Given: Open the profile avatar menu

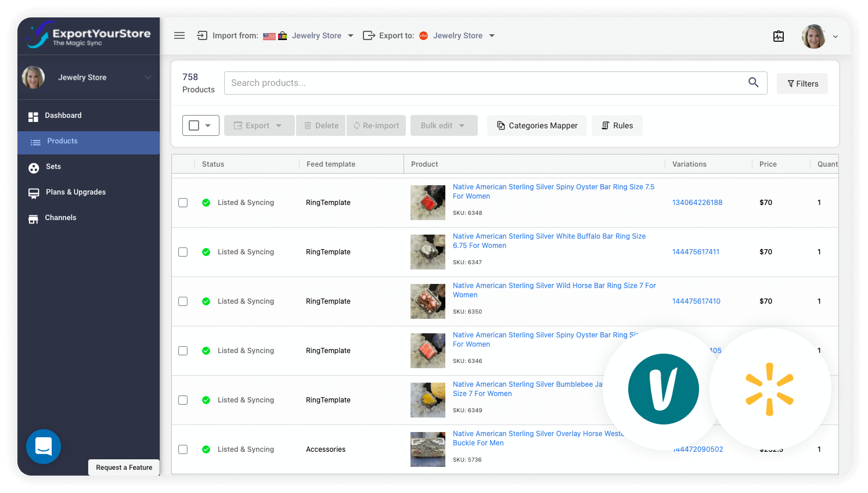Looking at the screenshot, I should coord(813,36).
